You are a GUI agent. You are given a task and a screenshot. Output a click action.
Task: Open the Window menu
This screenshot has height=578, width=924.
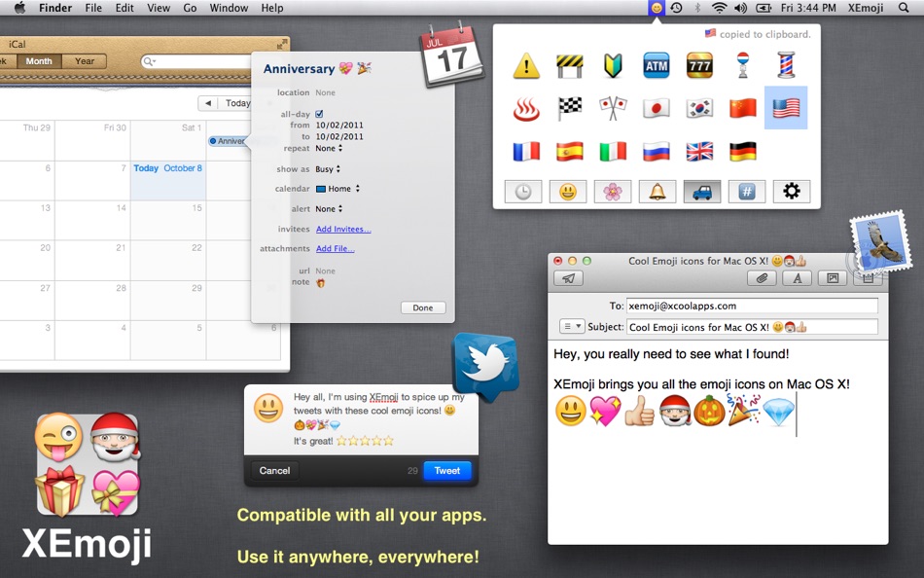click(229, 8)
